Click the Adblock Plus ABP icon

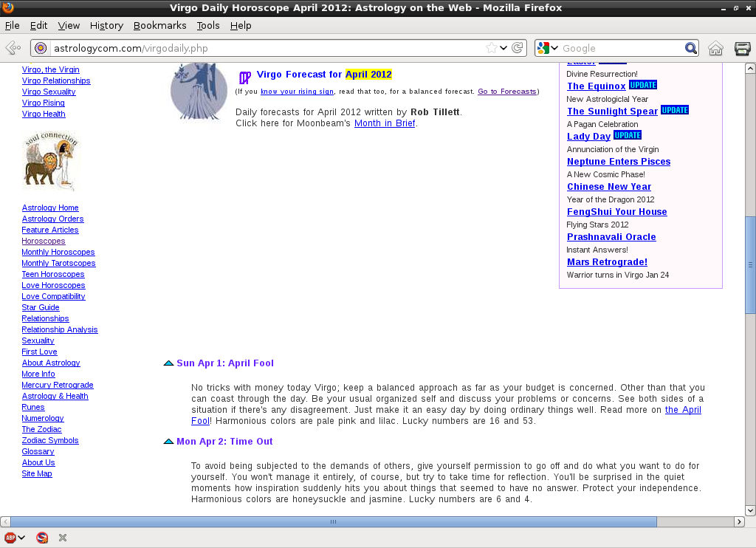click(x=10, y=538)
